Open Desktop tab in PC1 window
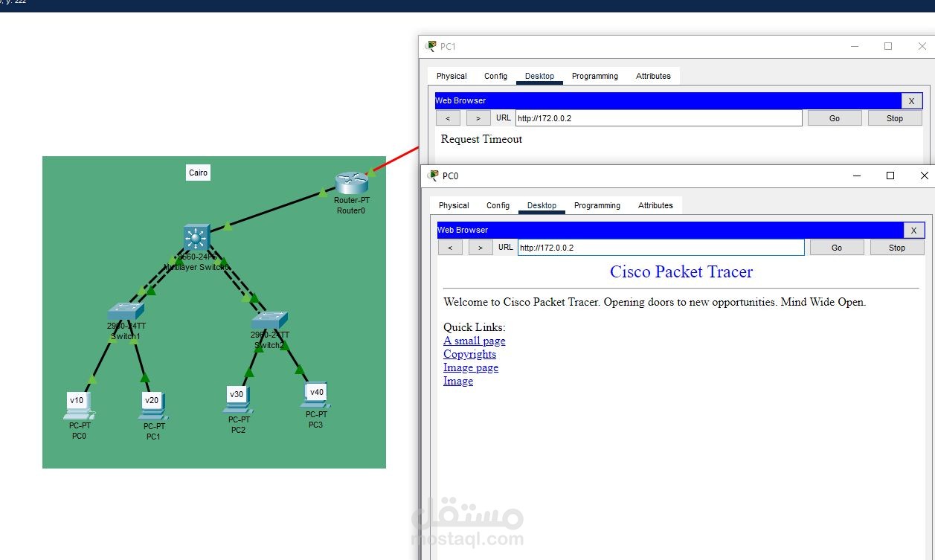935x560 pixels. click(x=539, y=76)
